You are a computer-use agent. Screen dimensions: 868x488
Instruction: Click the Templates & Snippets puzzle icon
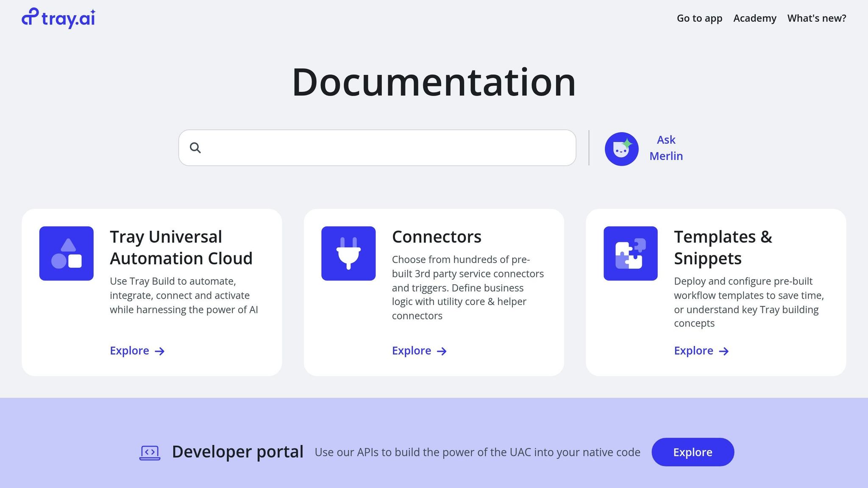pos(630,253)
